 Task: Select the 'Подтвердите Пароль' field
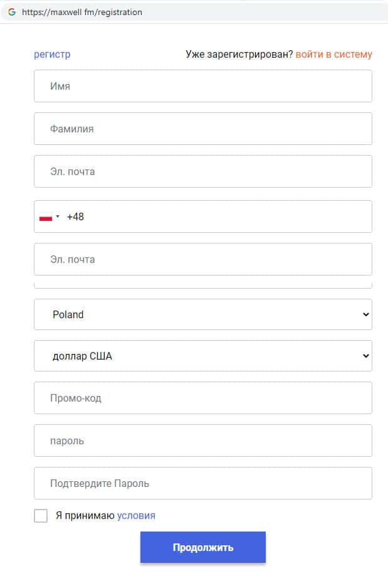[x=202, y=483]
